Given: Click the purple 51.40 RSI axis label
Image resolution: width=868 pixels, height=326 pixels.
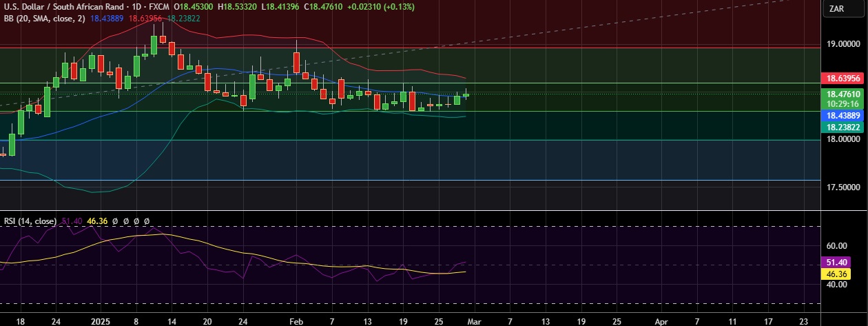Looking at the screenshot, I should point(836,263).
